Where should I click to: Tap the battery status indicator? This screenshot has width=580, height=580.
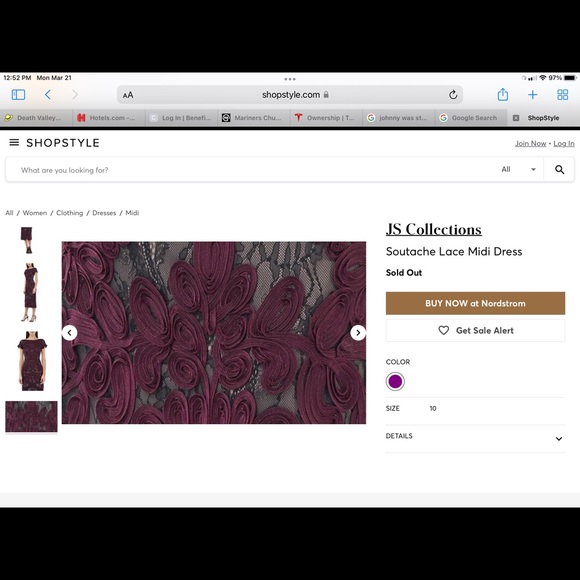click(x=570, y=78)
